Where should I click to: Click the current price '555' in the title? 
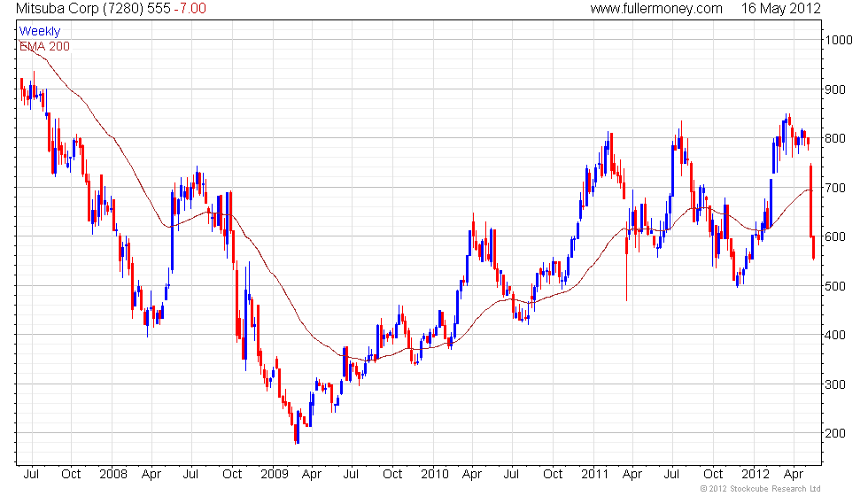[x=159, y=8]
